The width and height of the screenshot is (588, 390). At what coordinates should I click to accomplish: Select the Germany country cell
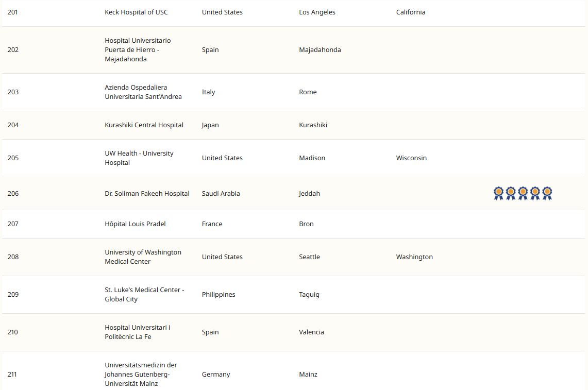216,375
